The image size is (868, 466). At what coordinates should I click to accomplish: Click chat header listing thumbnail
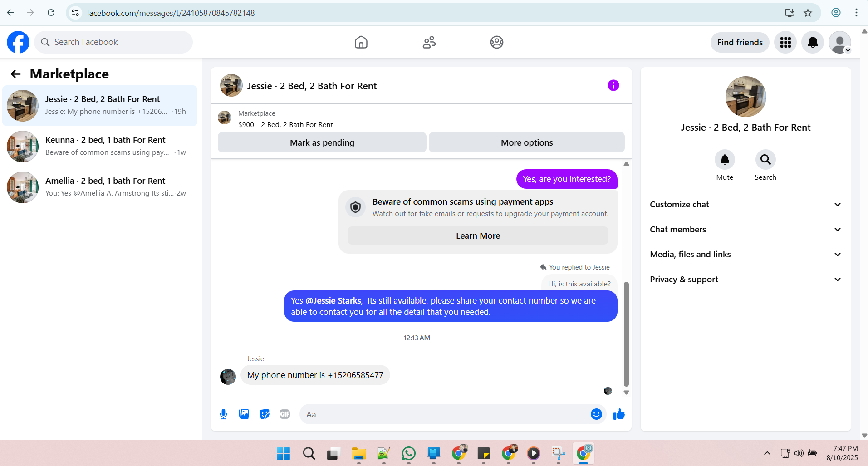(231, 85)
